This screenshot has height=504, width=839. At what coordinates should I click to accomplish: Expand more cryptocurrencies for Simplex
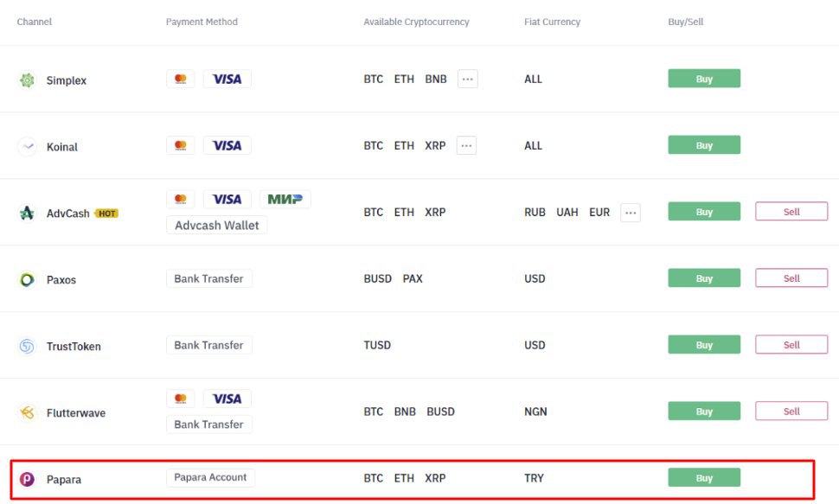tap(468, 80)
